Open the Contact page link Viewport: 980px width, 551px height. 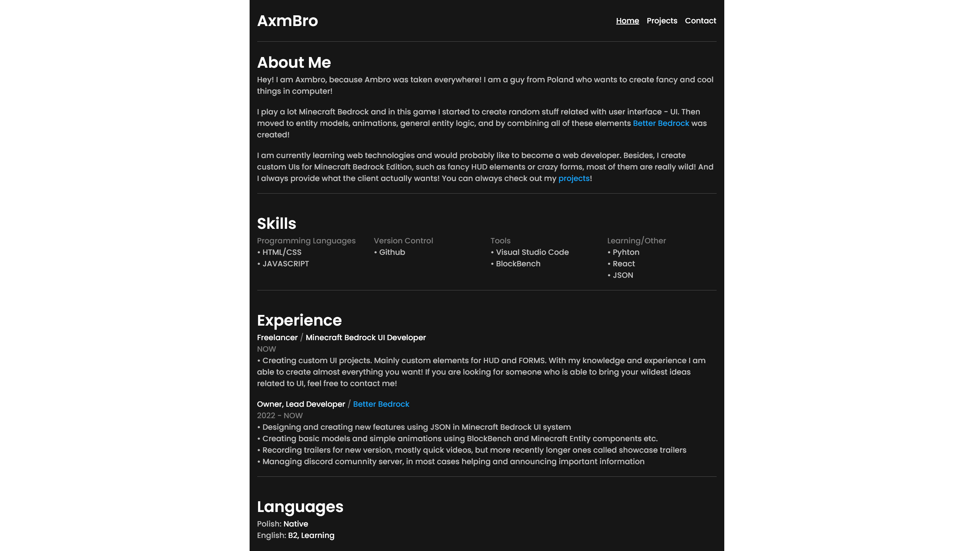(x=701, y=21)
